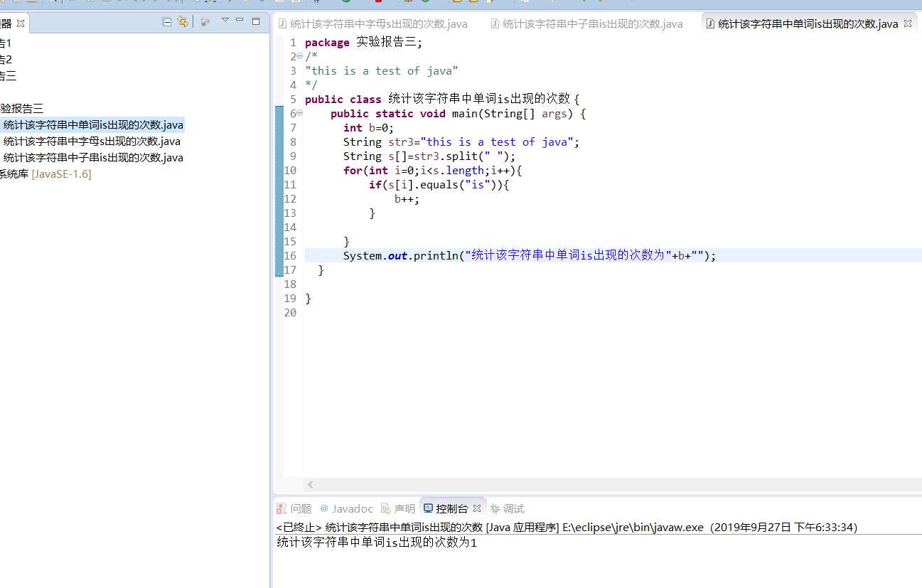Toggle link with editor icon
This screenshot has width=922, height=588.
[183, 22]
